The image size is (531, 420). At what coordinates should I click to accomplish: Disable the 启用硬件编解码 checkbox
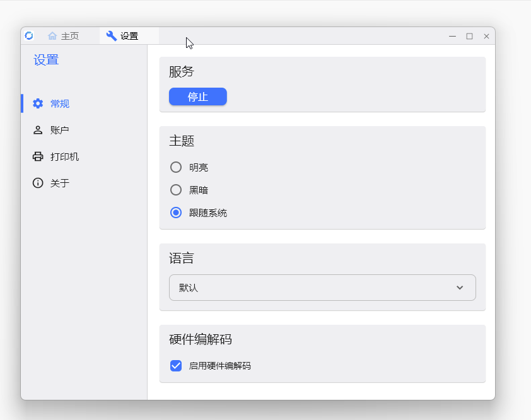click(x=176, y=365)
